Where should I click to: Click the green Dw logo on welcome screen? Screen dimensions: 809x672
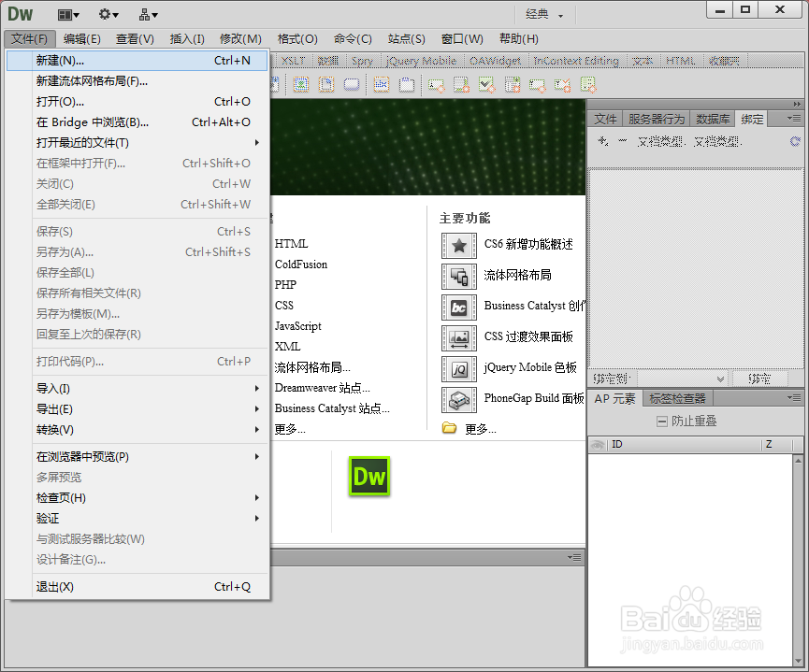[368, 476]
